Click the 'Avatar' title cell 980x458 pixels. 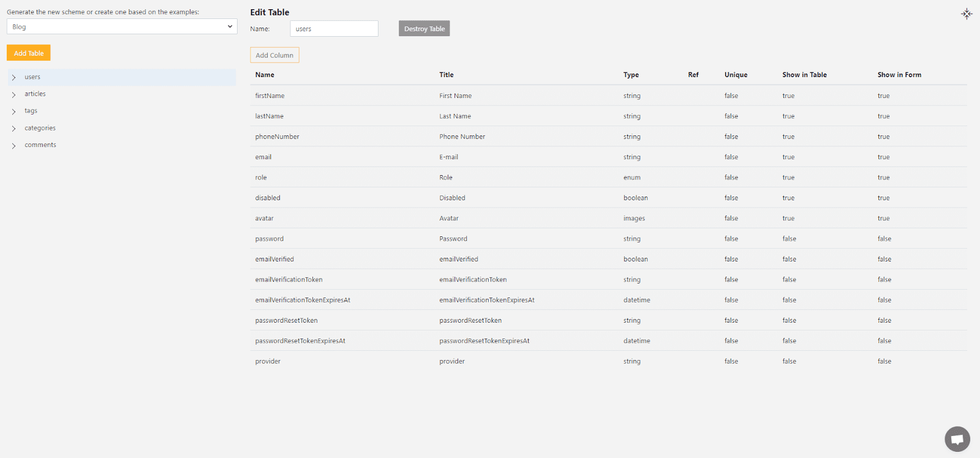pos(449,219)
